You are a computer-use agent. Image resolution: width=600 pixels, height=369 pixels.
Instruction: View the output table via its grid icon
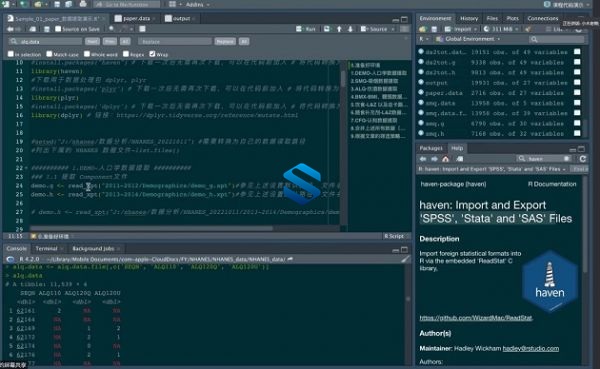pos(577,82)
